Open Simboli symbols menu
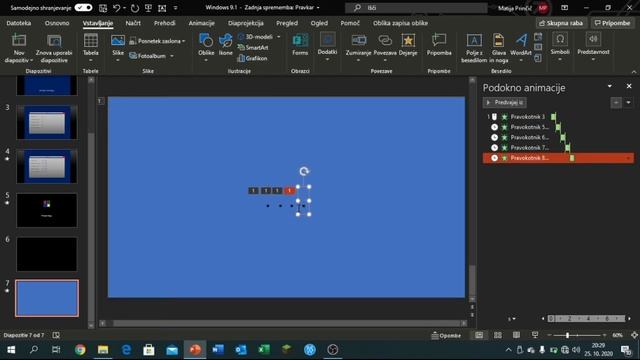The width and height of the screenshot is (640, 360). (x=560, y=47)
